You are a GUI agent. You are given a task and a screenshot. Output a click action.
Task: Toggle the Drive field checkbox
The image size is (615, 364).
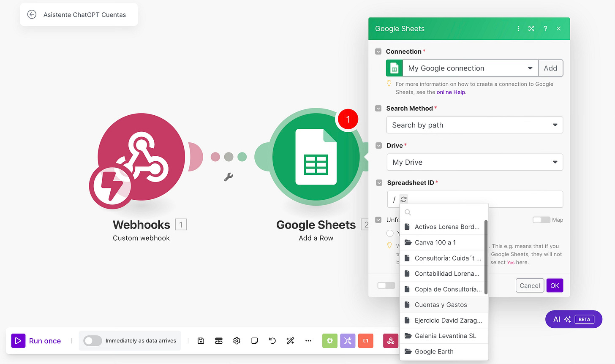(x=379, y=146)
